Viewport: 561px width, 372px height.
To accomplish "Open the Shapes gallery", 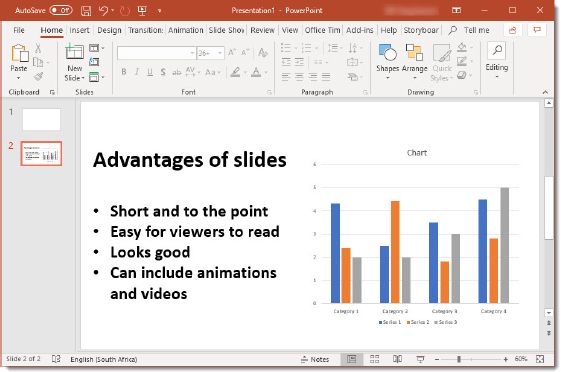I will click(387, 61).
